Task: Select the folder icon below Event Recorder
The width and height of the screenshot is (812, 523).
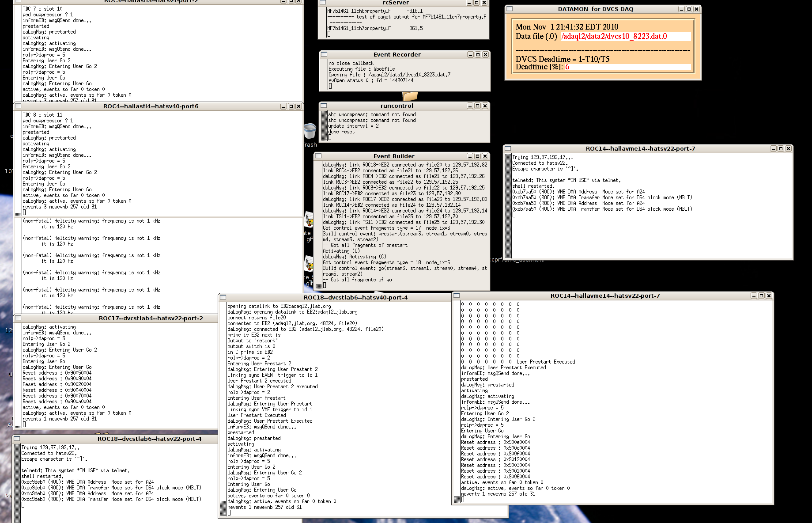Action: [x=410, y=96]
